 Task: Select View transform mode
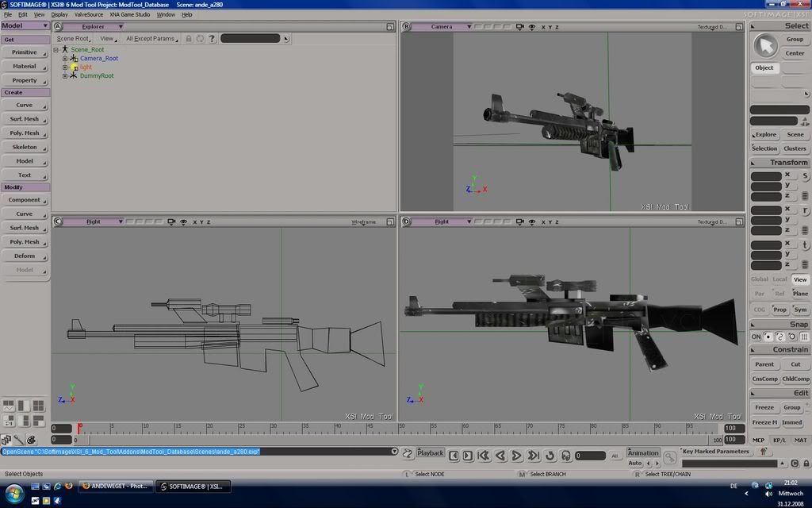pos(800,279)
